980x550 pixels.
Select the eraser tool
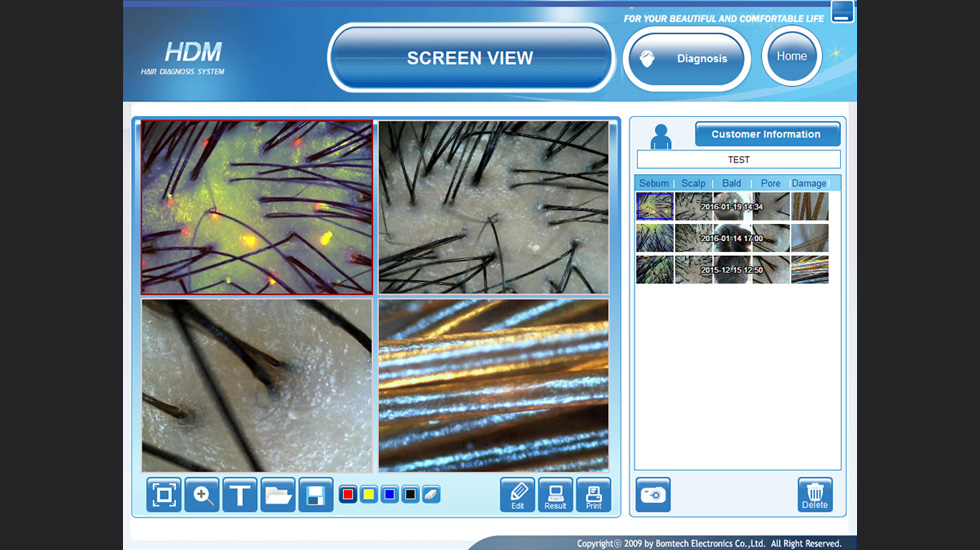(431, 495)
